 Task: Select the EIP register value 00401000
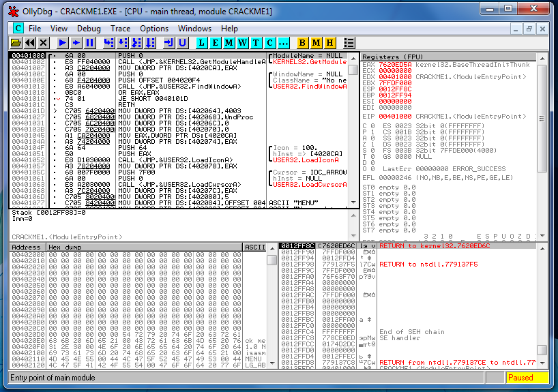click(395, 117)
